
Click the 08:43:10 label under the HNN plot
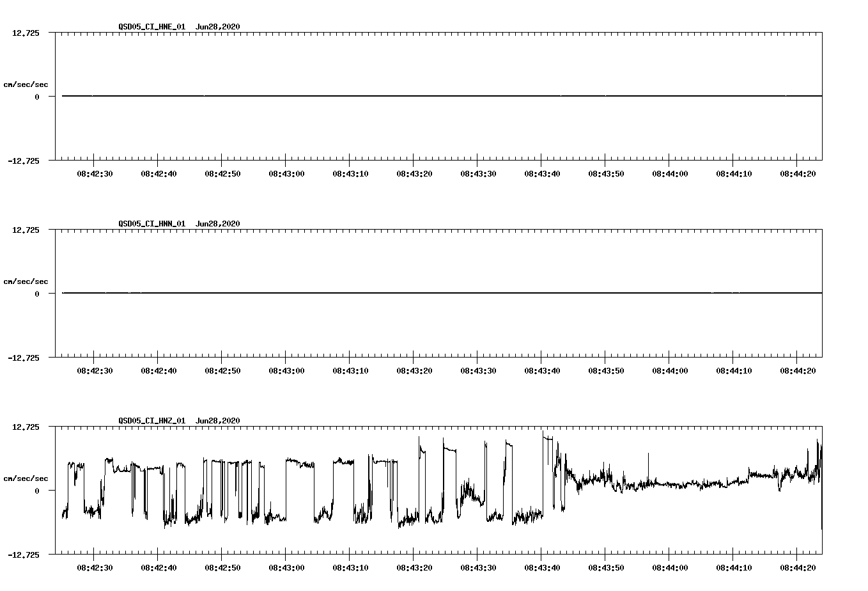[350, 371]
